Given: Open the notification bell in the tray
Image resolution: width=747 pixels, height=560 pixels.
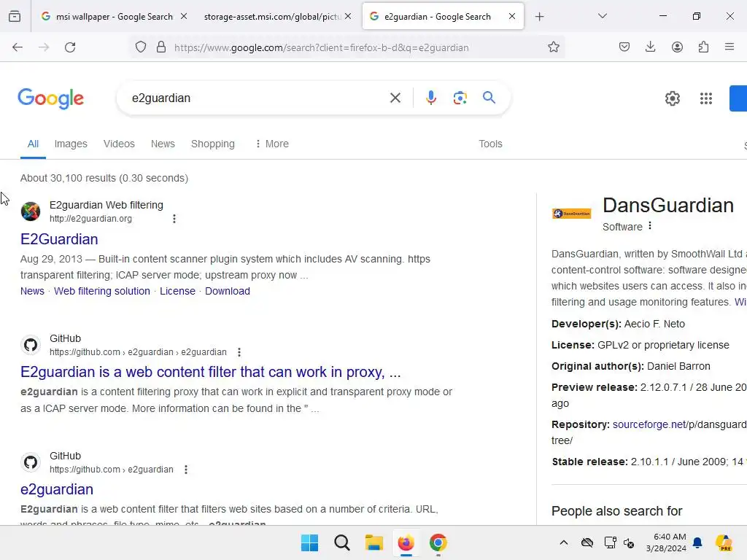Looking at the screenshot, I should pyautogui.click(x=697, y=542).
